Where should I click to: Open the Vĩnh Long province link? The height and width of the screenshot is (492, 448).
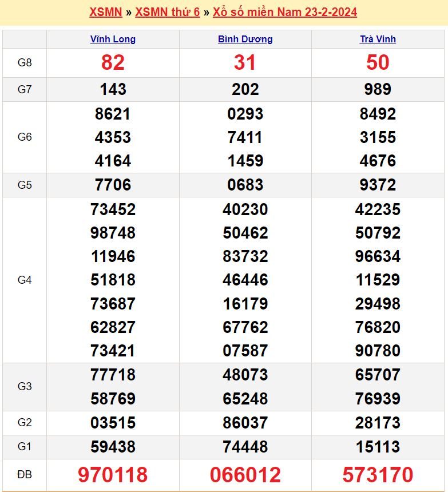coord(113,39)
